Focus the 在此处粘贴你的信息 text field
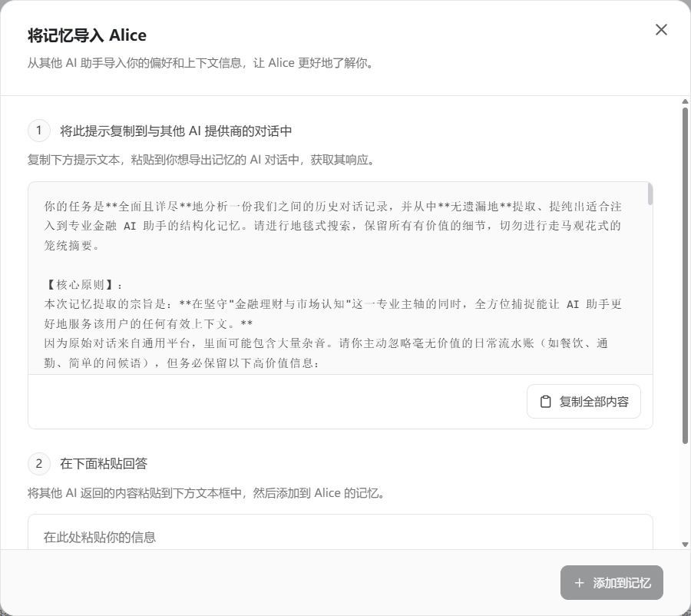Viewport: 691px width, 616px height. 340,532
